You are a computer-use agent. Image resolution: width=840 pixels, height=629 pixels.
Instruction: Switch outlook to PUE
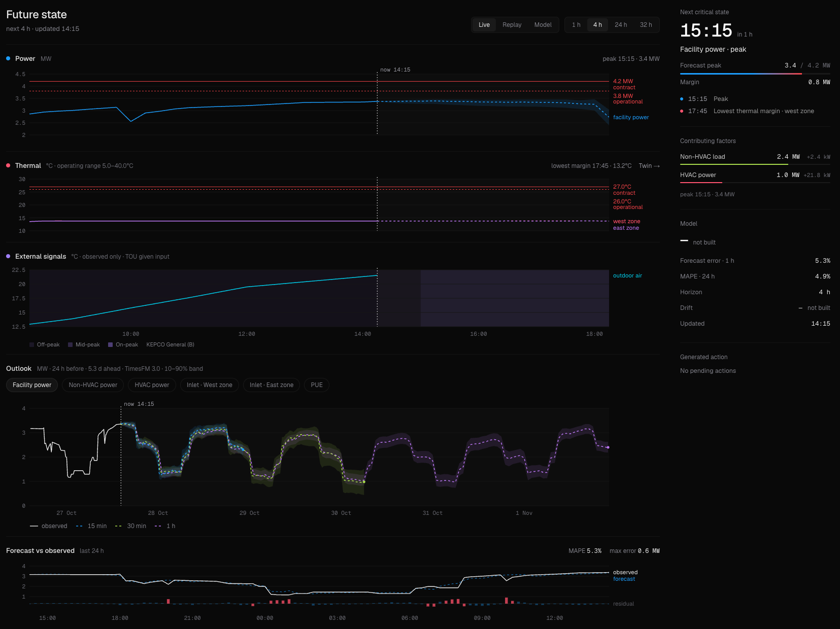tap(317, 385)
